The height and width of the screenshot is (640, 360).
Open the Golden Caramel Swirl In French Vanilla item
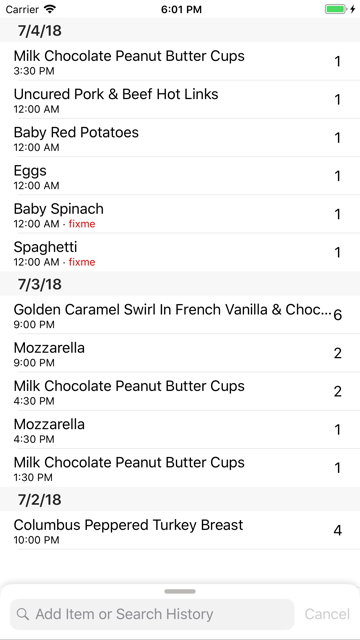pos(180,315)
